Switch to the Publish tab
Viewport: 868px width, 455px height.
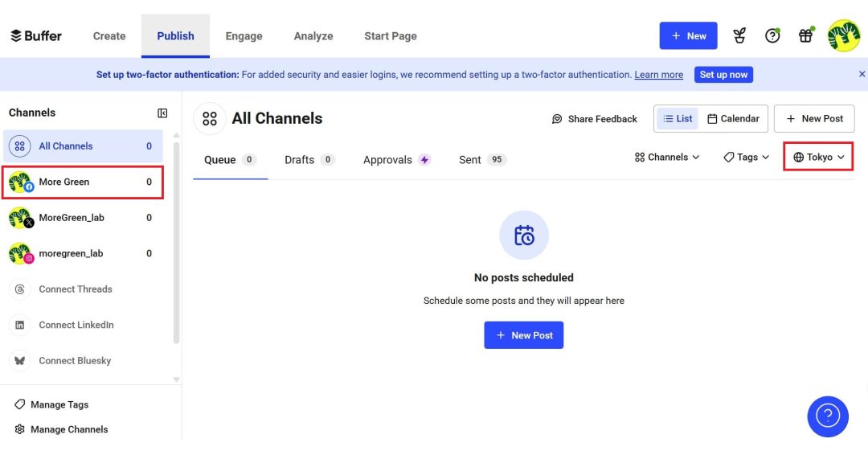175,36
